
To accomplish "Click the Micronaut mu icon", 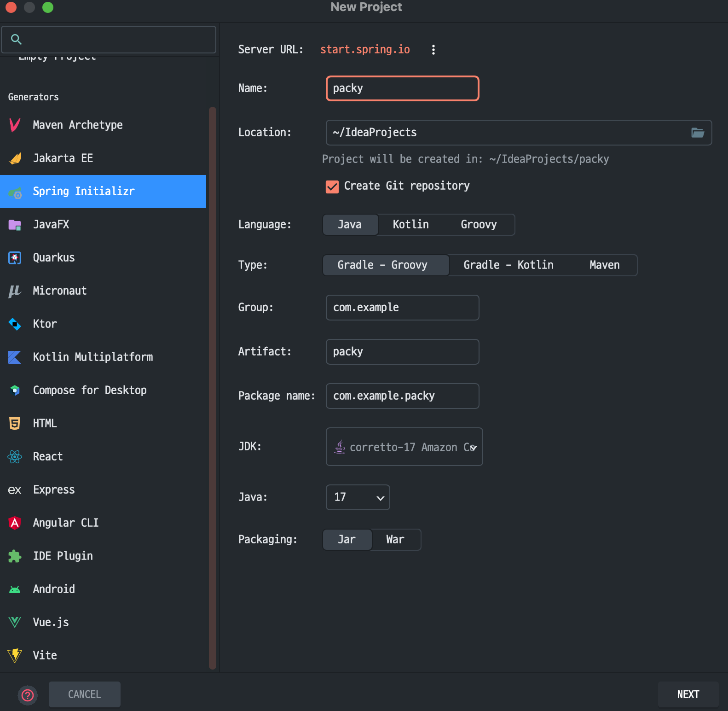I will [15, 291].
